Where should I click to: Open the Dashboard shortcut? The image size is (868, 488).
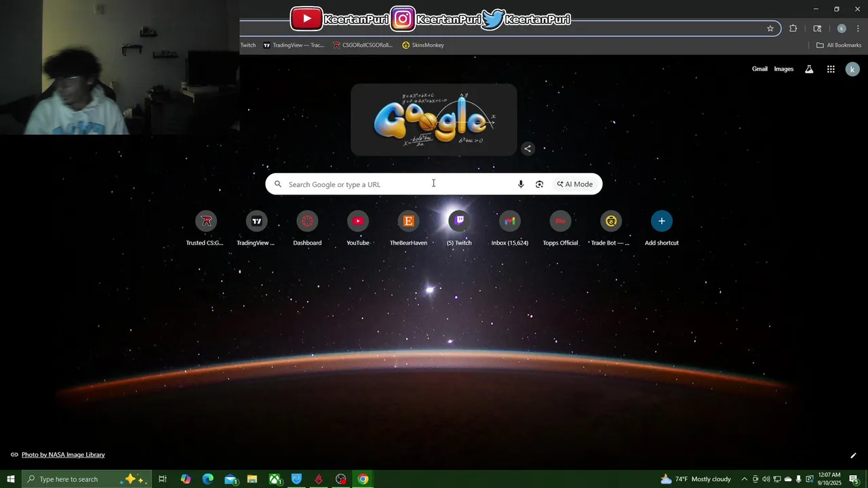(x=307, y=228)
